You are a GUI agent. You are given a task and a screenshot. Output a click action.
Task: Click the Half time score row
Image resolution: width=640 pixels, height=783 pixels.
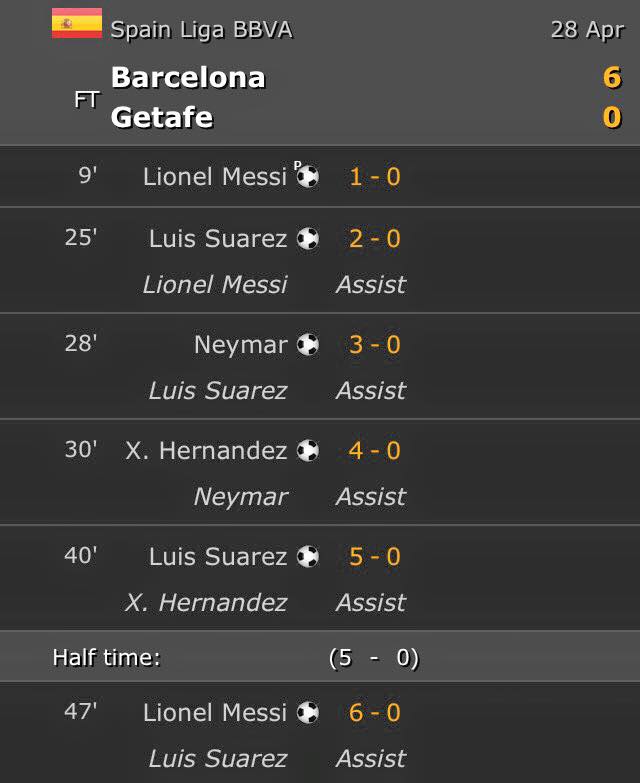point(320,657)
